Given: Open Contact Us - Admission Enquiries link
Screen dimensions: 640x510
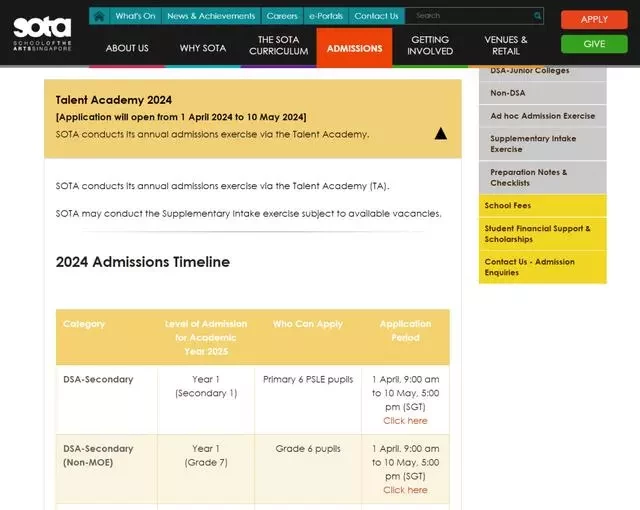Looking at the screenshot, I should 542,267.
